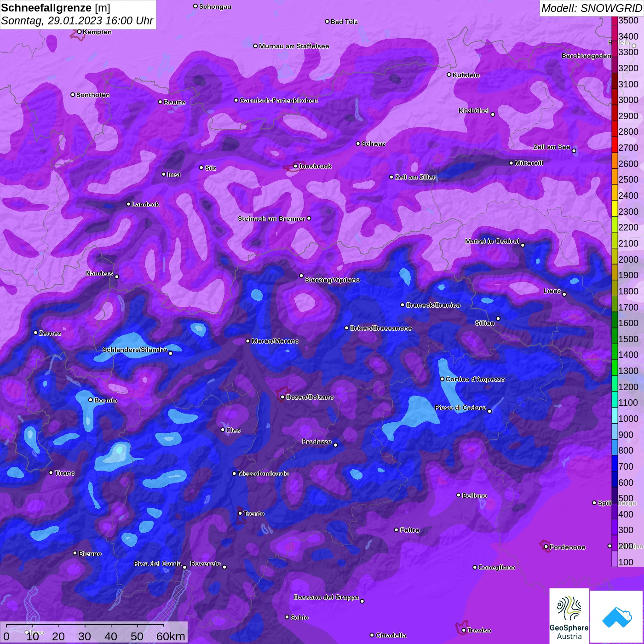This screenshot has width=644, height=644.
Task: Select the green 1500 m legend swatch
Action: (x=615, y=336)
